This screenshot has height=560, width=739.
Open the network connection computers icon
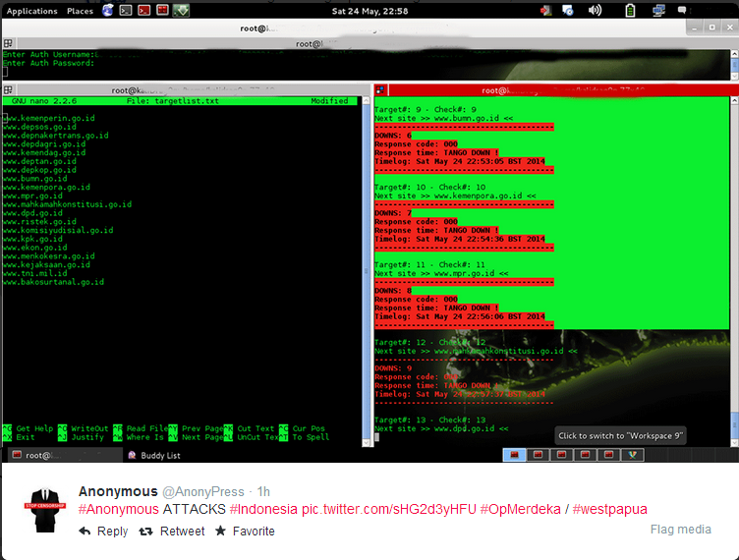pyautogui.click(x=658, y=11)
